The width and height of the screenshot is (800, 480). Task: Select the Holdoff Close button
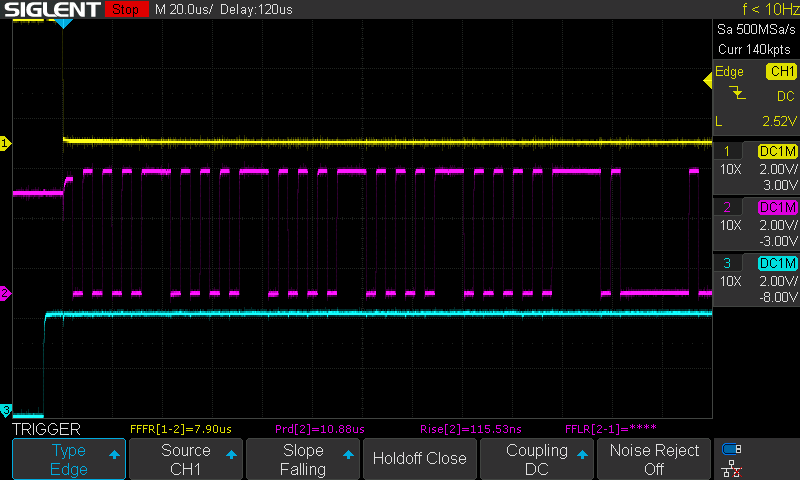click(419, 459)
